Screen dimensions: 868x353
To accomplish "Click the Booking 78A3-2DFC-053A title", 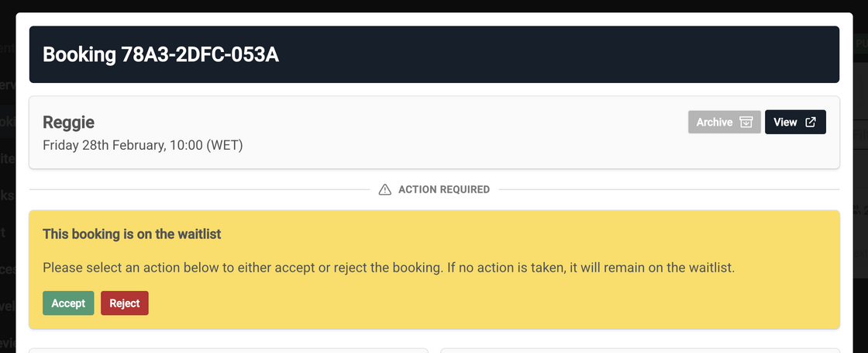I will 160,55.
